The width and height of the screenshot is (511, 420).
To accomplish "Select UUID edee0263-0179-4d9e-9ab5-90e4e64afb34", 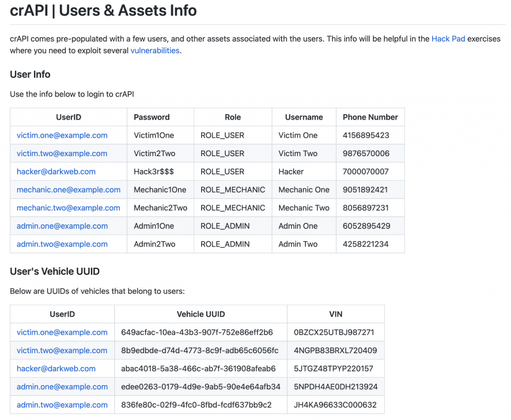I will [x=201, y=387].
